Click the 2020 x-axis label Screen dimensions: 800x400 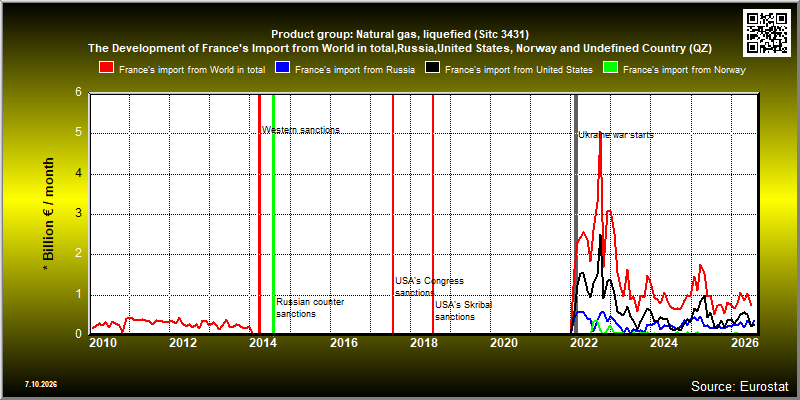pyautogui.click(x=504, y=342)
